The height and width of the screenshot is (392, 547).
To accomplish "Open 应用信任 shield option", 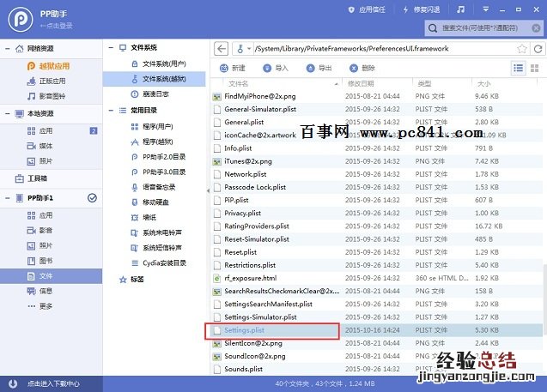I will [367, 9].
